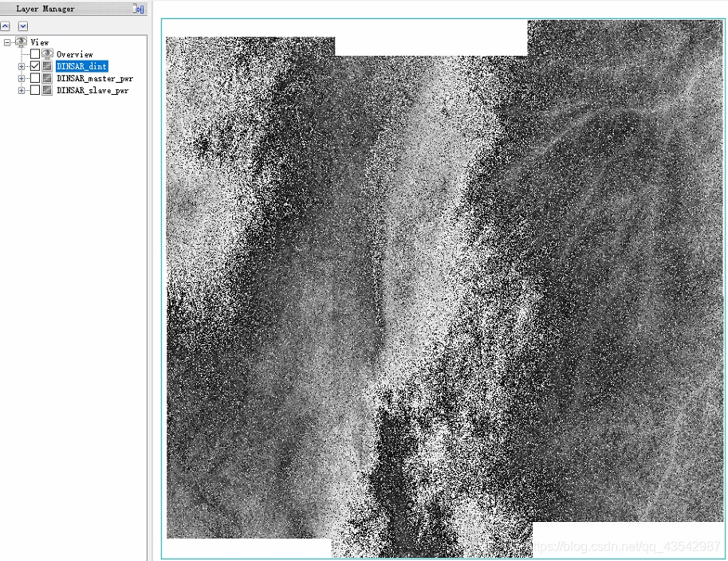728x561 pixels.
Task: Enable the Overview checkbox
Action: coord(35,54)
